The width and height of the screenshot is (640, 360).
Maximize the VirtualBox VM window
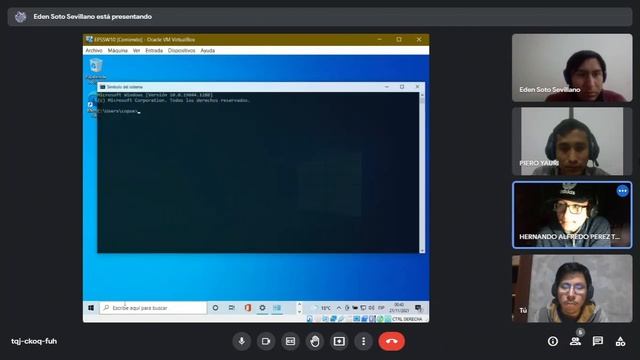click(399, 40)
